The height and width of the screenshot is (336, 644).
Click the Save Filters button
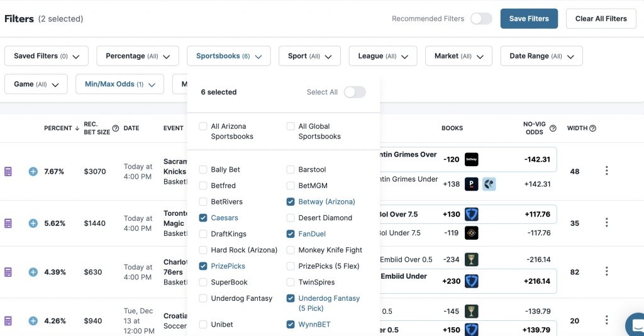[x=529, y=18]
